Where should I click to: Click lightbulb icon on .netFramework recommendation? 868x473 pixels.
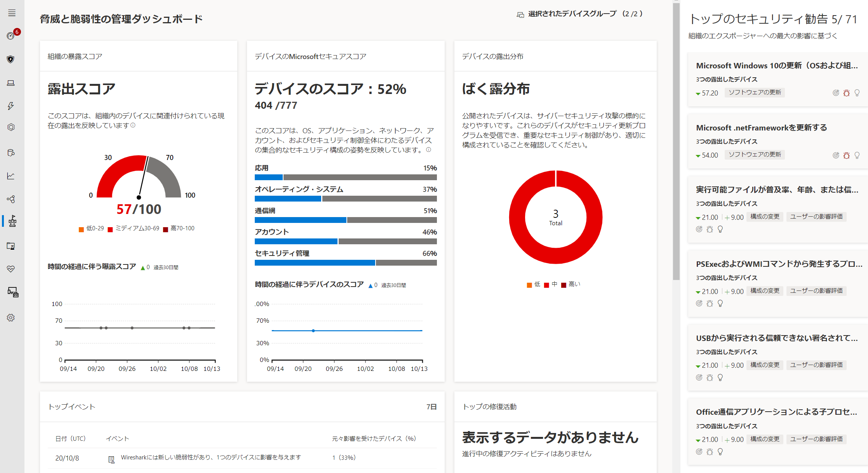coord(857,155)
